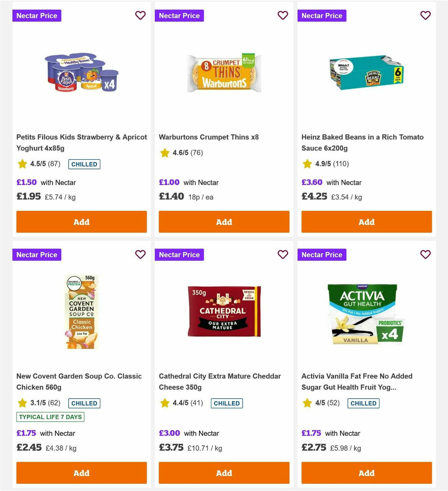Favourite the Petits Filous Kids Yoghurt
This screenshot has height=491, width=448.
point(140,16)
